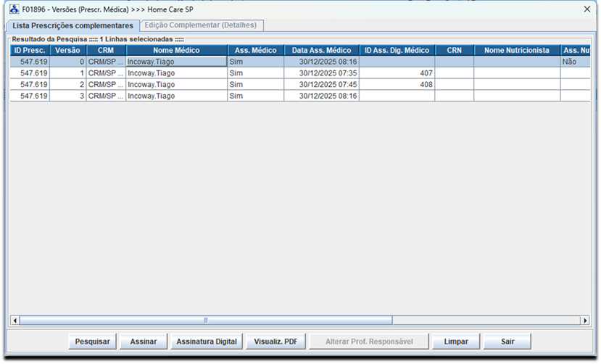
Task: Click the Assinar button
Action: (x=144, y=342)
